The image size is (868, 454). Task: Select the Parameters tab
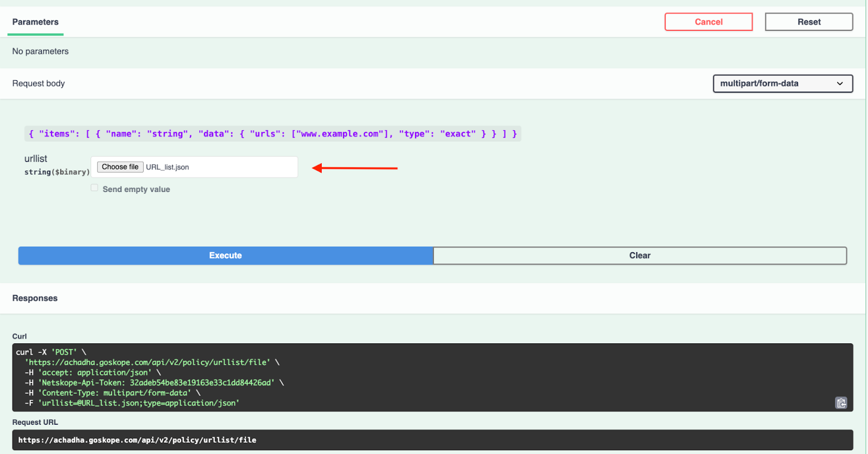pos(35,22)
